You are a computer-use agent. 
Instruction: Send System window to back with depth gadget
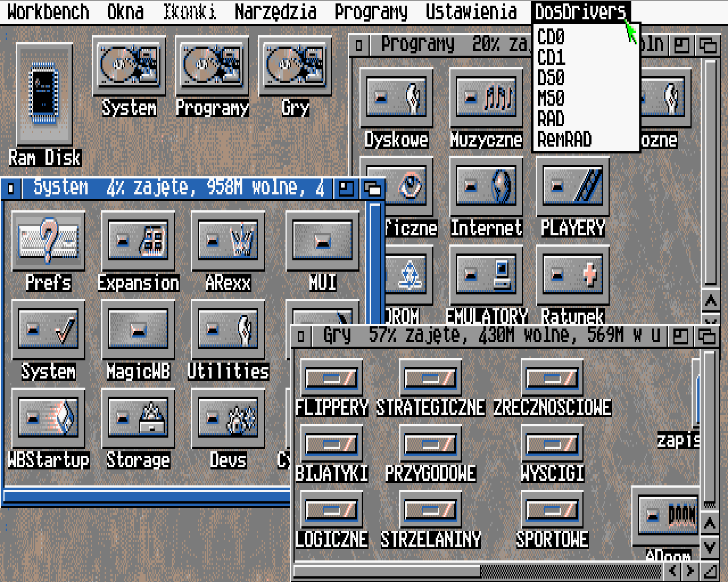click(x=372, y=188)
